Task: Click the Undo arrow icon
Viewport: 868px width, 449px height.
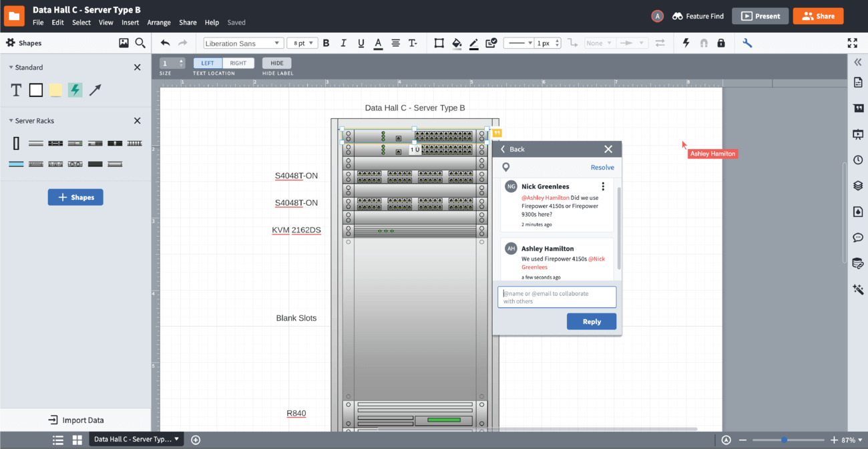Action: (165, 43)
